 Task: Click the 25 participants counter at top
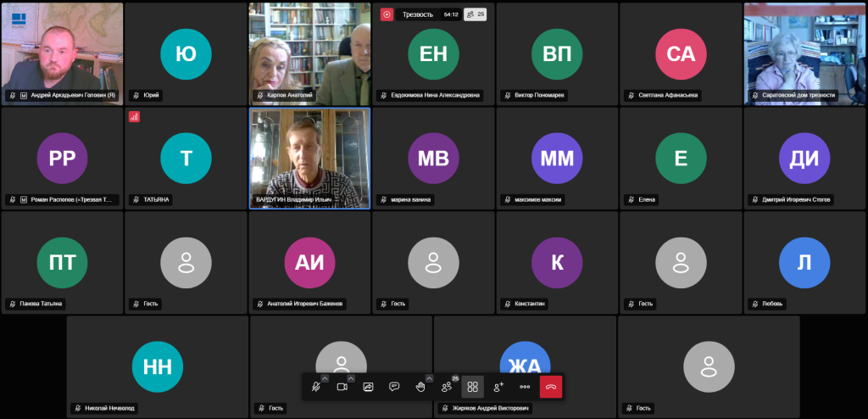tap(476, 14)
